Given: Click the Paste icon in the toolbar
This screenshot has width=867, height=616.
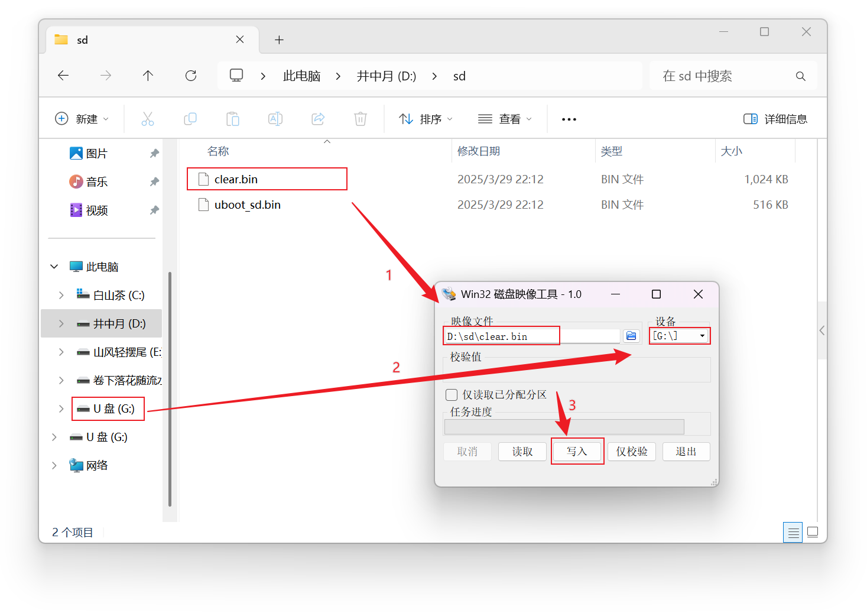Looking at the screenshot, I should pos(233,119).
